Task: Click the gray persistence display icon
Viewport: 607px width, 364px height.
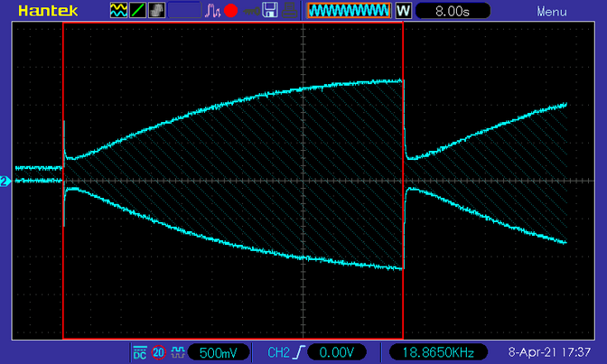Action: click(x=157, y=10)
